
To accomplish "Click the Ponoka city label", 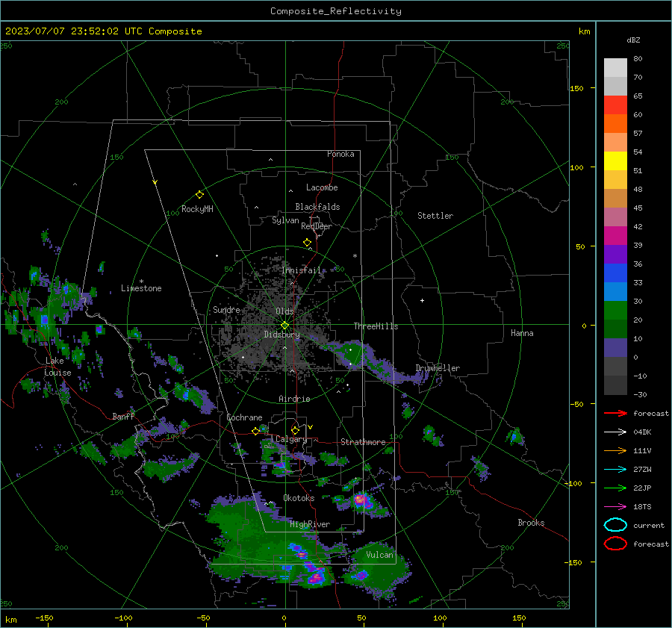I will point(340,154).
